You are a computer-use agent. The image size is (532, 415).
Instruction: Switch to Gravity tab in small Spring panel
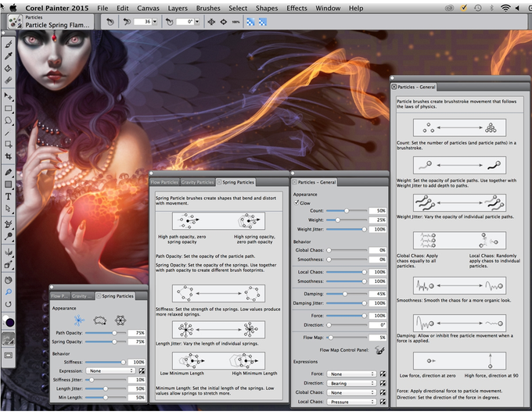[x=82, y=296]
